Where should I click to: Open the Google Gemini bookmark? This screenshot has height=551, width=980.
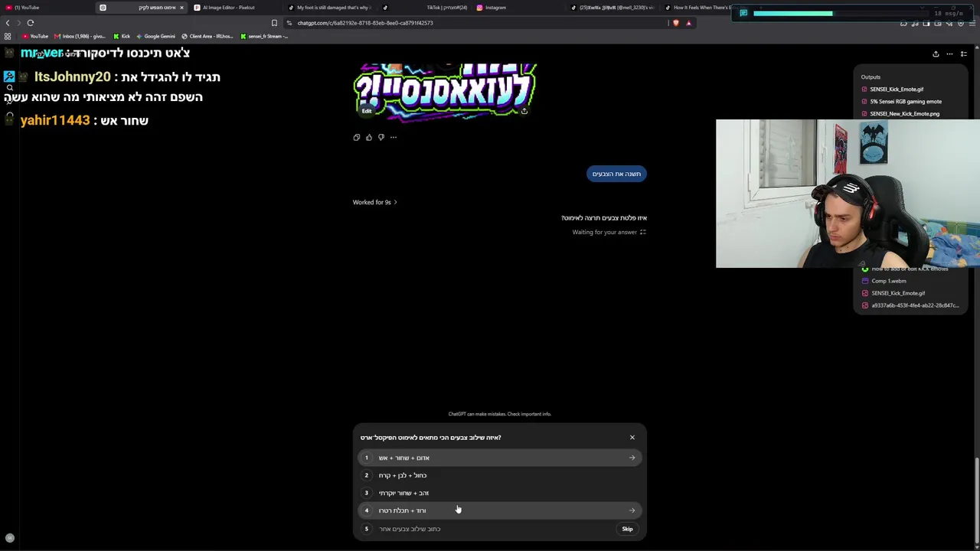point(156,36)
